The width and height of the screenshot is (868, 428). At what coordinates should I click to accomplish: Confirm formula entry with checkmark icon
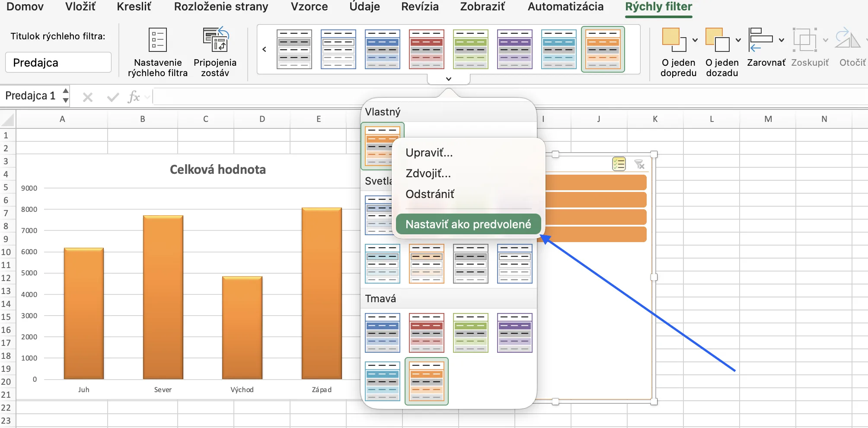[113, 97]
